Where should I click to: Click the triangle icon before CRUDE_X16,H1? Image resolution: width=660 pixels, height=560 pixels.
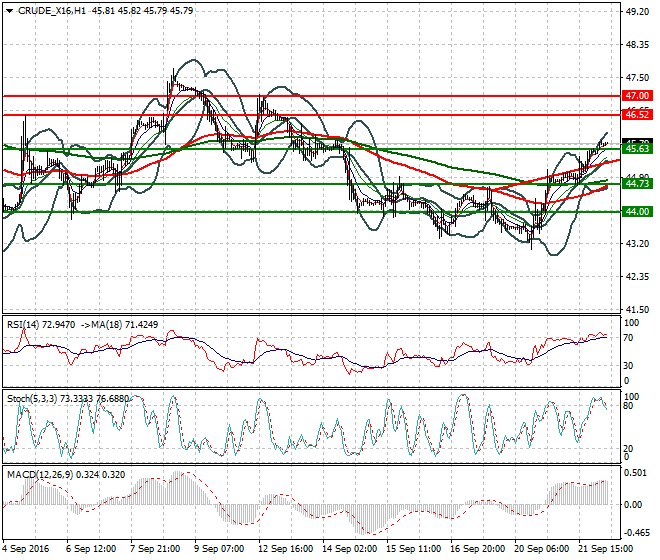tap(10, 11)
